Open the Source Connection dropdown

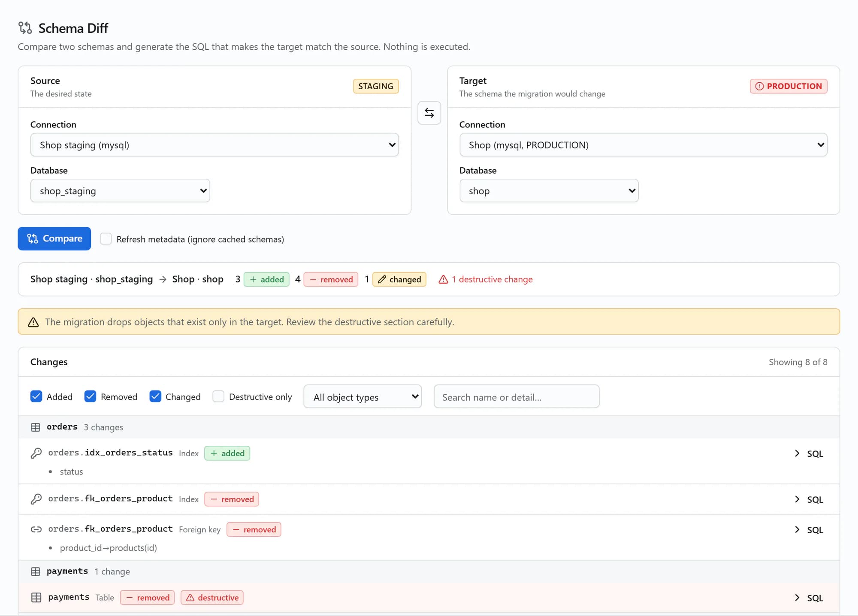214,145
